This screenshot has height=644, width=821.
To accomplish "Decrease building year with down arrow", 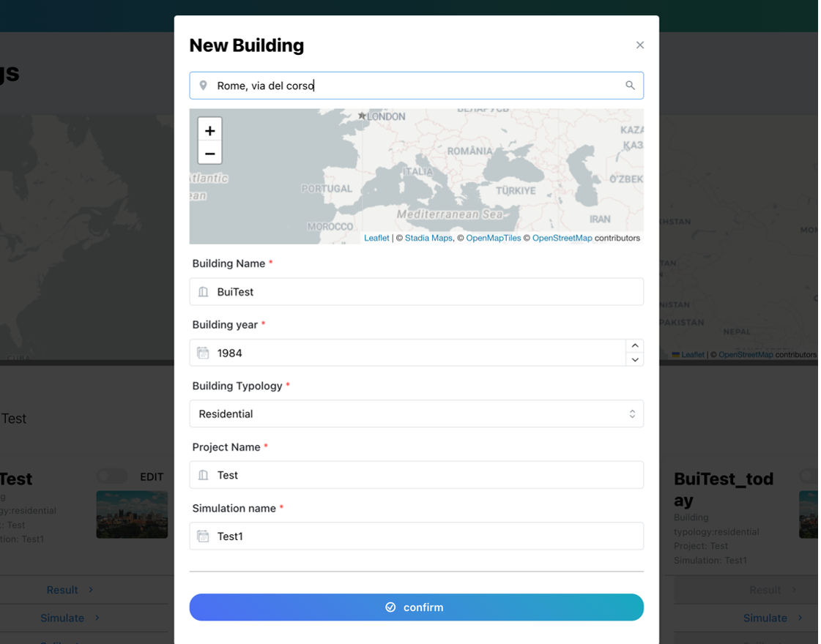I will 635,359.
